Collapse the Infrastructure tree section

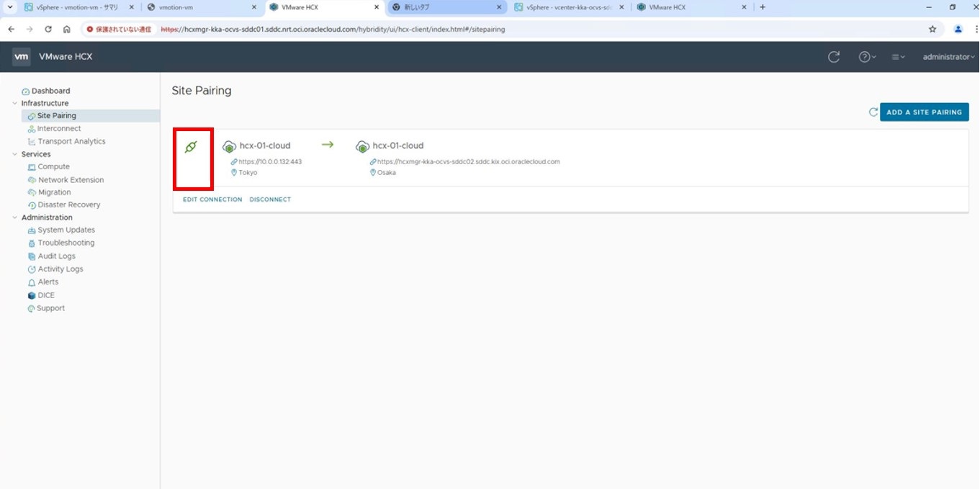tap(14, 104)
